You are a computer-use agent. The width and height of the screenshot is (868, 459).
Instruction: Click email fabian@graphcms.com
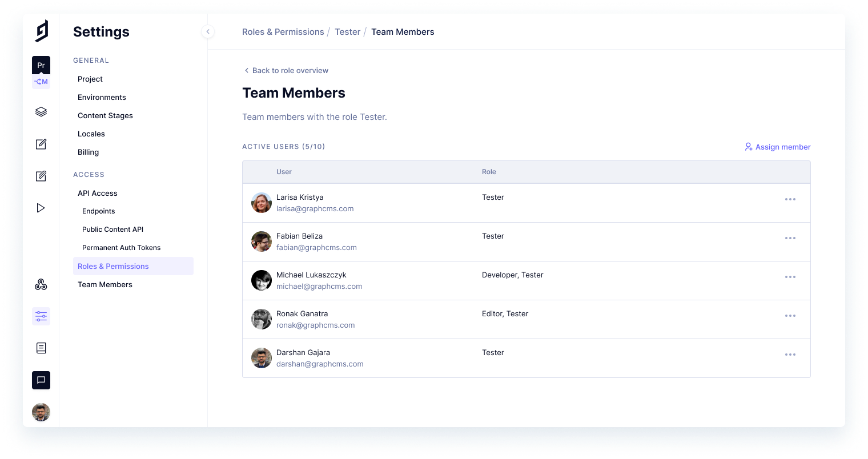pyautogui.click(x=316, y=248)
